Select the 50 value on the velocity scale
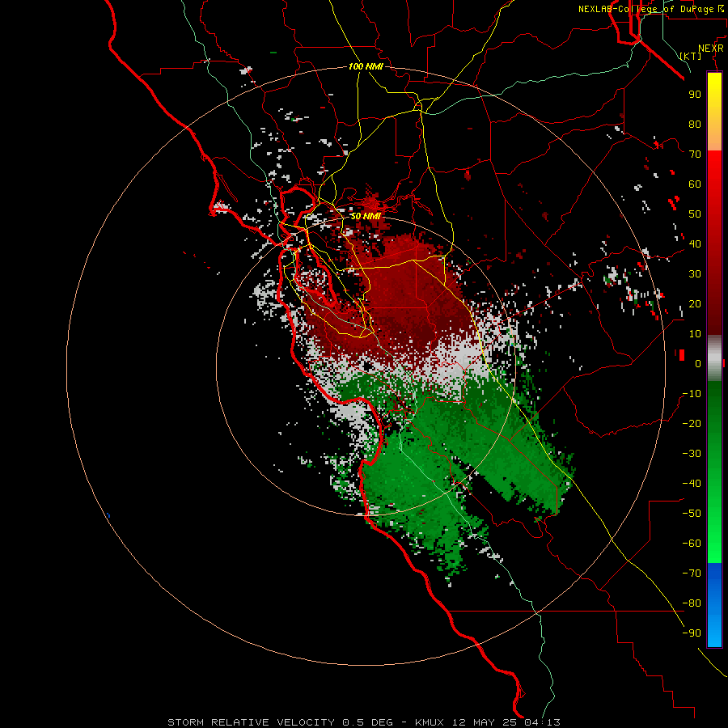The image size is (728, 728). (695, 214)
